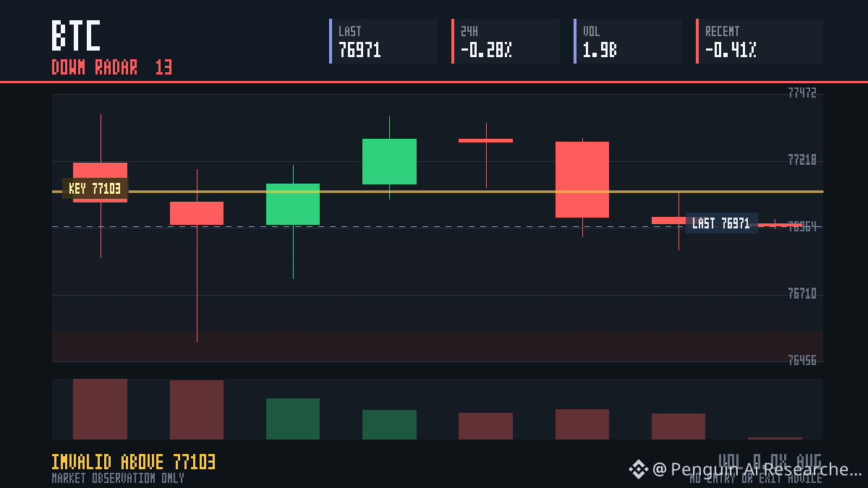Click the red candle behind the KEY tag
Image resolution: width=868 pixels, height=488 pixels.
coord(100,182)
